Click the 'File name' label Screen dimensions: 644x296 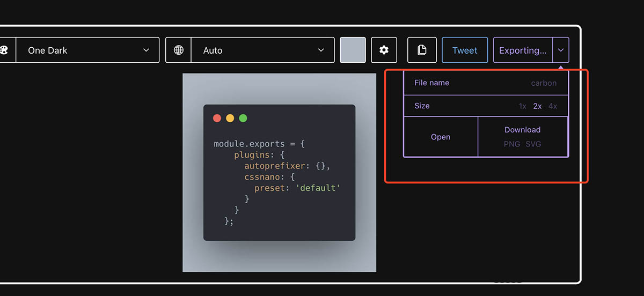click(x=431, y=83)
